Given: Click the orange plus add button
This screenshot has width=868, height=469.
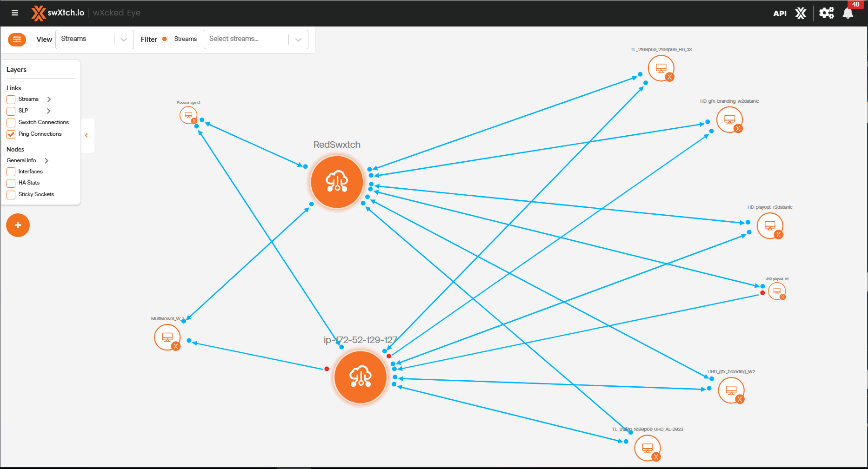Looking at the screenshot, I should tap(18, 225).
